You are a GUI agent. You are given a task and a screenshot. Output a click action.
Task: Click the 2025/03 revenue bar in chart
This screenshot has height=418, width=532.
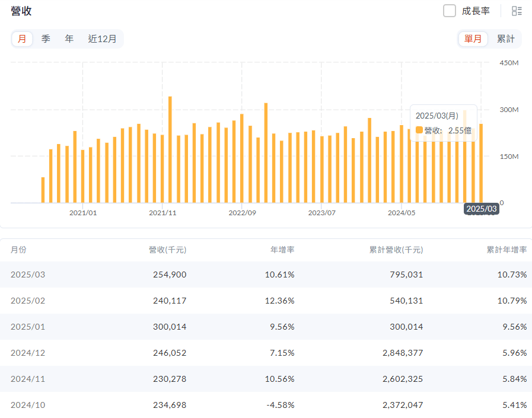[x=481, y=163]
